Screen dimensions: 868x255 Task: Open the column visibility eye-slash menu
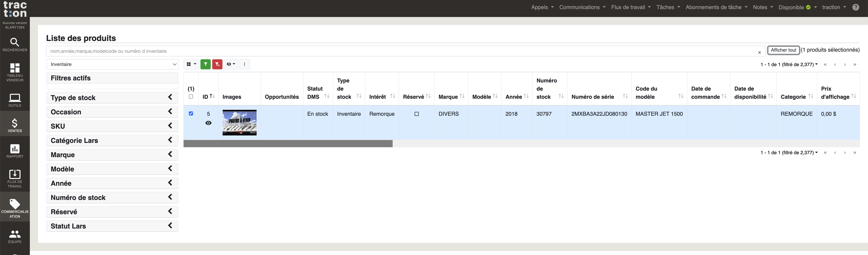231,64
